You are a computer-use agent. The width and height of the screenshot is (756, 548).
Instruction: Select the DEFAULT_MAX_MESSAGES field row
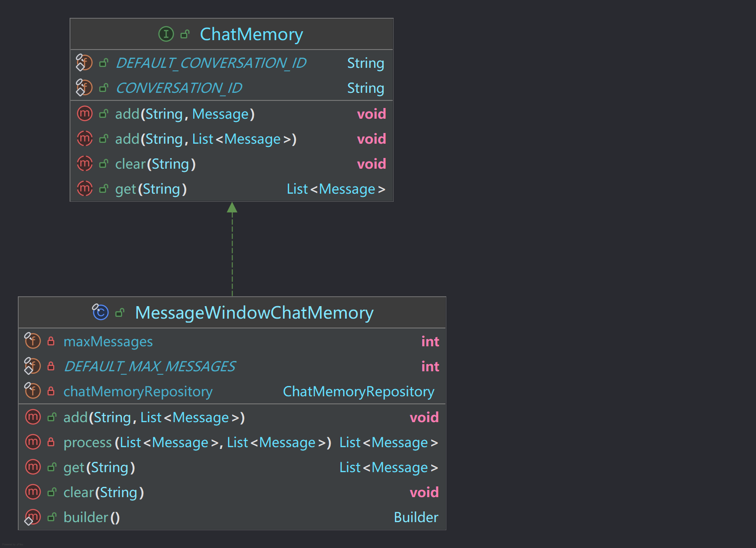tap(150, 366)
